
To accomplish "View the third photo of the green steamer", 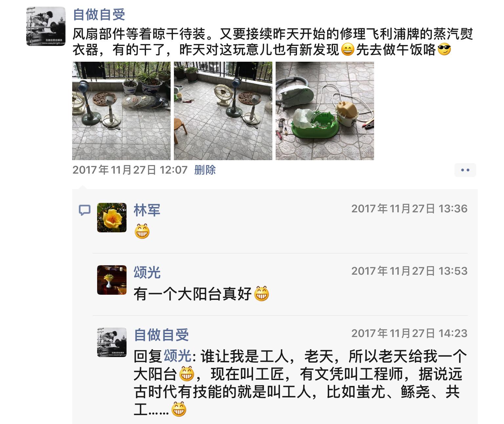I will point(325,111).
